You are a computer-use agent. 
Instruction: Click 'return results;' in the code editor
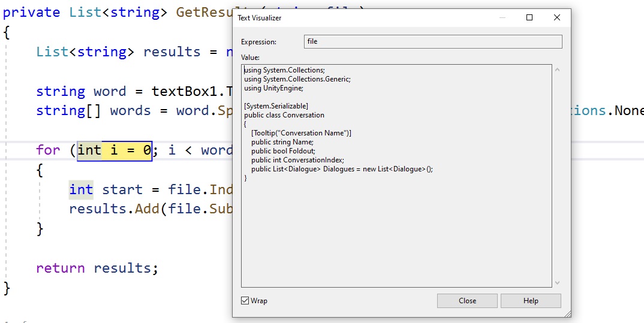click(97, 268)
